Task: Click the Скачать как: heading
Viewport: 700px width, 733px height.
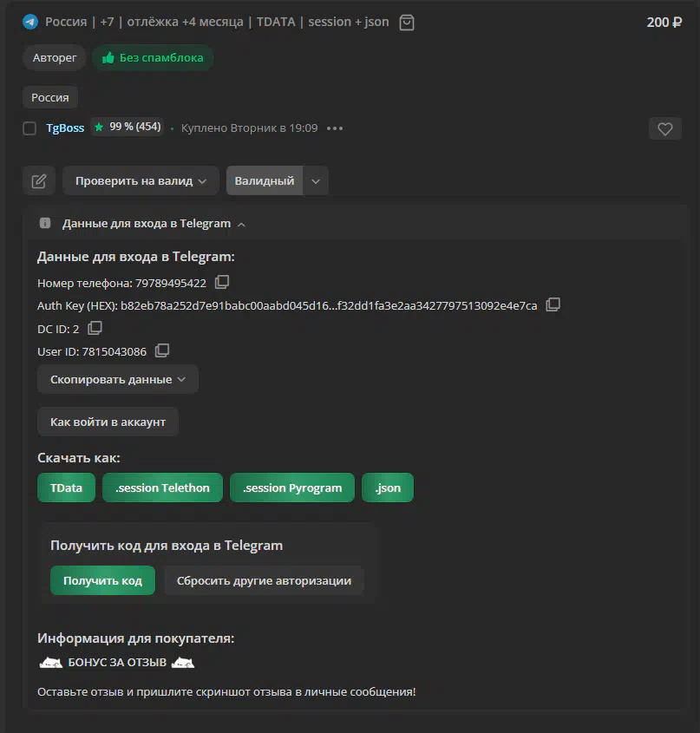Action: point(79,458)
